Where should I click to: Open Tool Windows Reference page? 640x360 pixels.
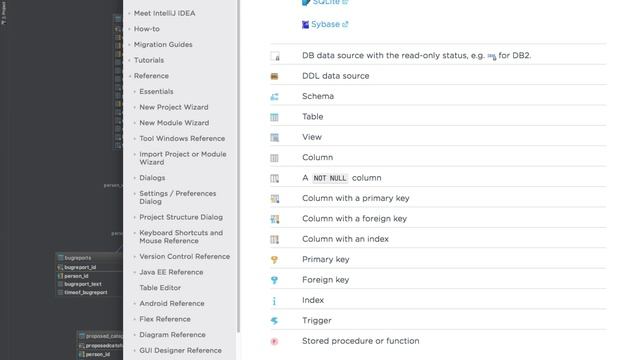click(182, 138)
